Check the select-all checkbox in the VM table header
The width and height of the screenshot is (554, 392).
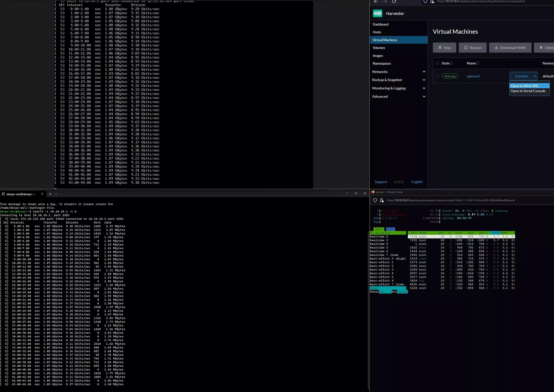(x=437, y=63)
